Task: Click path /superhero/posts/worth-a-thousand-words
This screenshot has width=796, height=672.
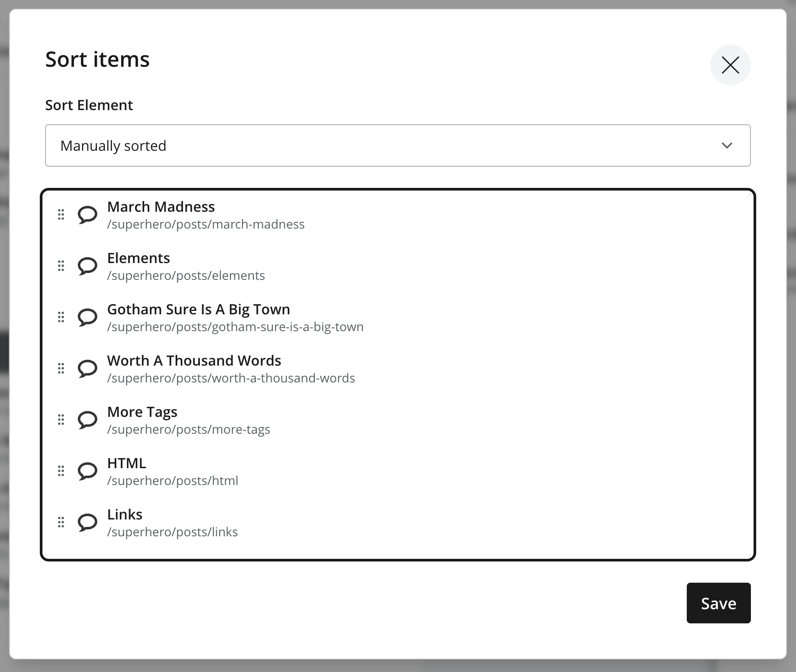Action: click(x=231, y=378)
